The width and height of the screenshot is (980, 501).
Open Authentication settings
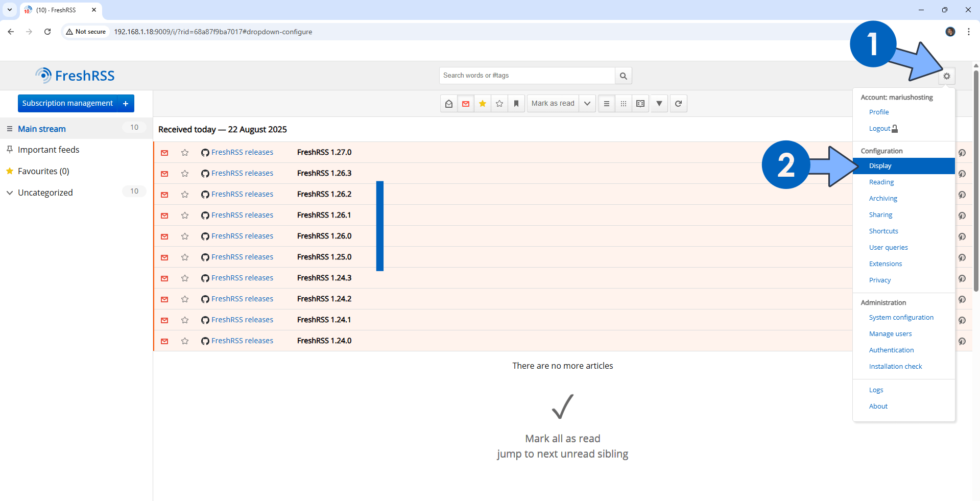[891, 350]
